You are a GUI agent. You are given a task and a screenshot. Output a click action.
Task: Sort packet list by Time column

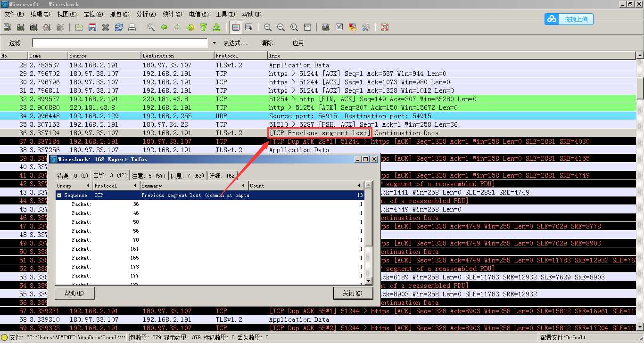coord(48,56)
